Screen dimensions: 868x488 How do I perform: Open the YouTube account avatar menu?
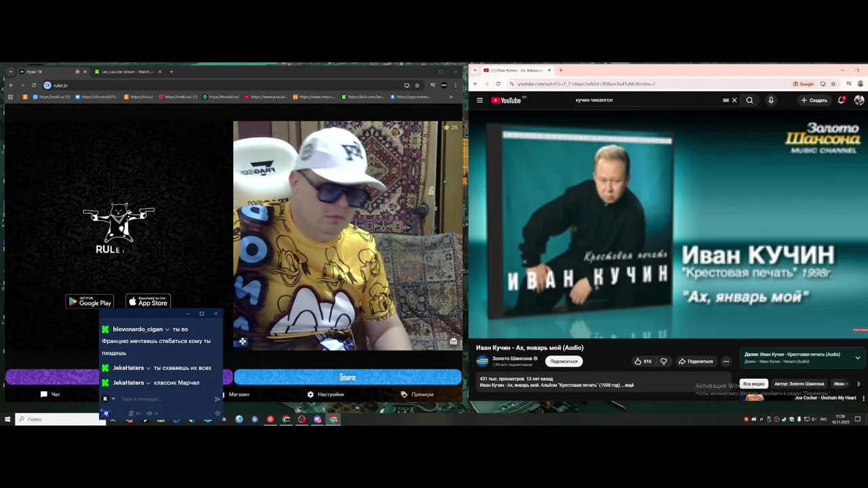point(859,100)
